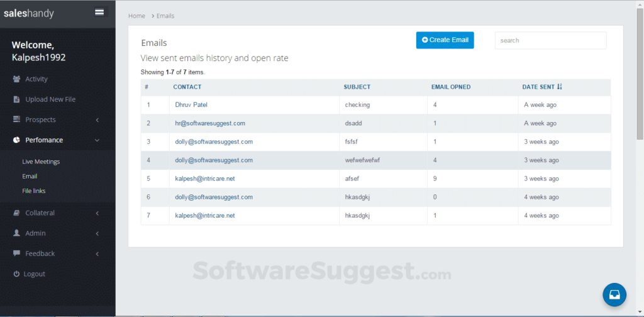Collapse the Performance menu chevron
This screenshot has width=644, height=317.
(97, 140)
